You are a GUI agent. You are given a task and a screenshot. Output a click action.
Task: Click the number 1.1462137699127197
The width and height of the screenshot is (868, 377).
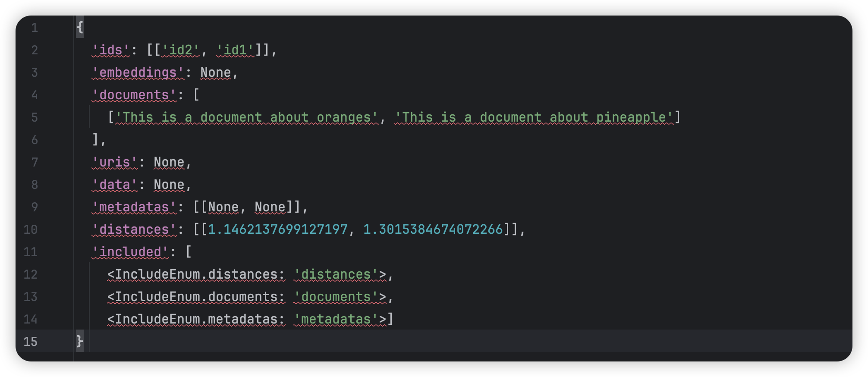pos(278,229)
